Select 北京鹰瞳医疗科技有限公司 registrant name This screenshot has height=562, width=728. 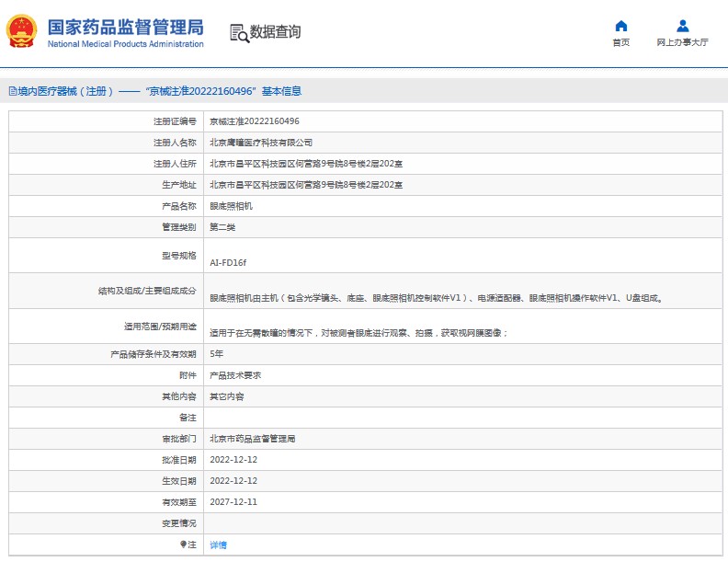point(261,143)
